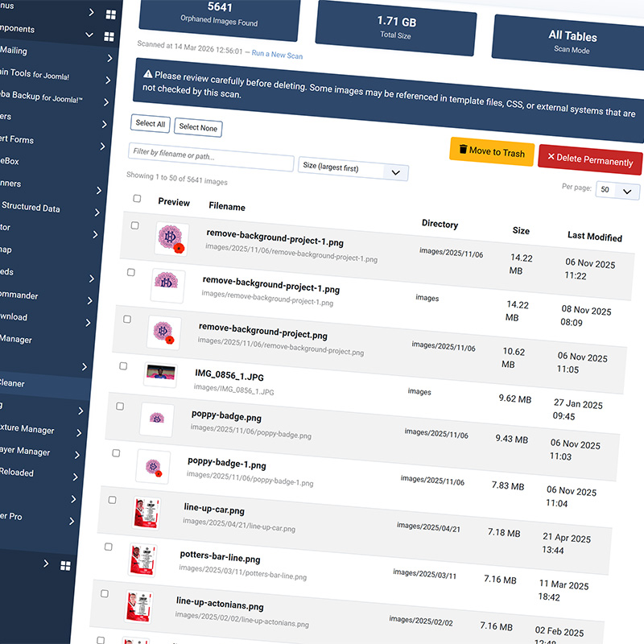This screenshot has height=644, width=644.
Task: Click the filter by filename or path field
Action: [x=210, y=155]
